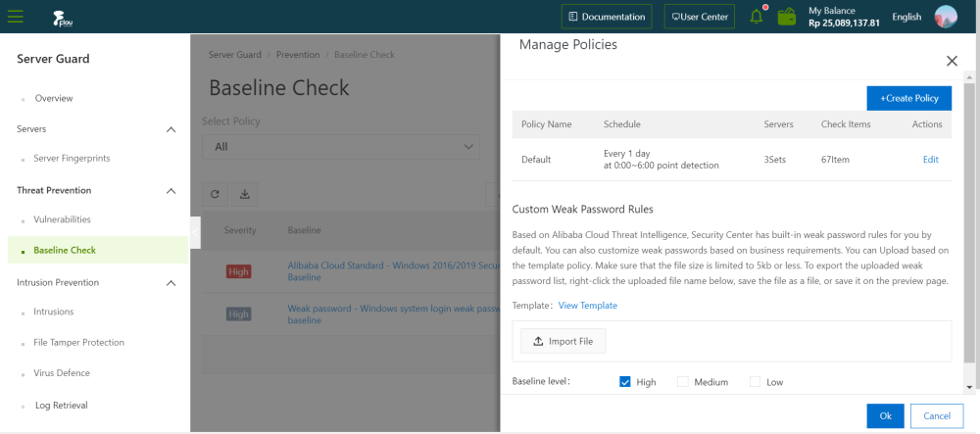980x434 pixels.
Task: Open Vulnerabilities page
Action: (x=62, y=219)
